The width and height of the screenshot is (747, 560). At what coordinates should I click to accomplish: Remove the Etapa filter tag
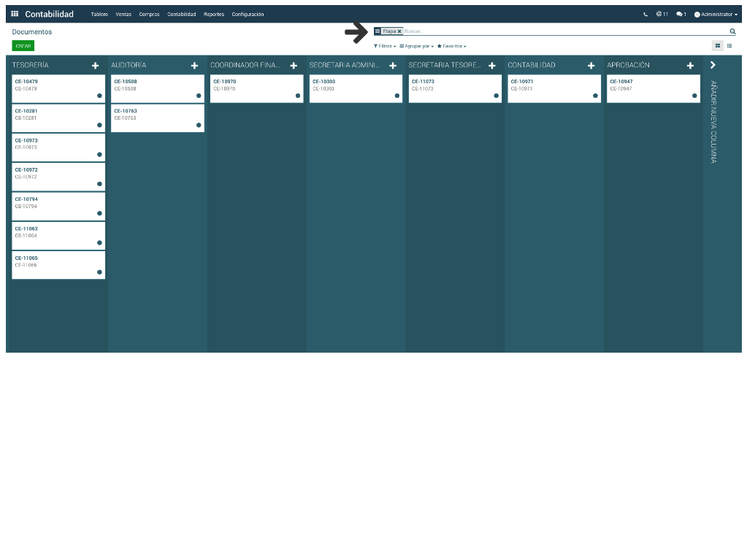(399, 31)
